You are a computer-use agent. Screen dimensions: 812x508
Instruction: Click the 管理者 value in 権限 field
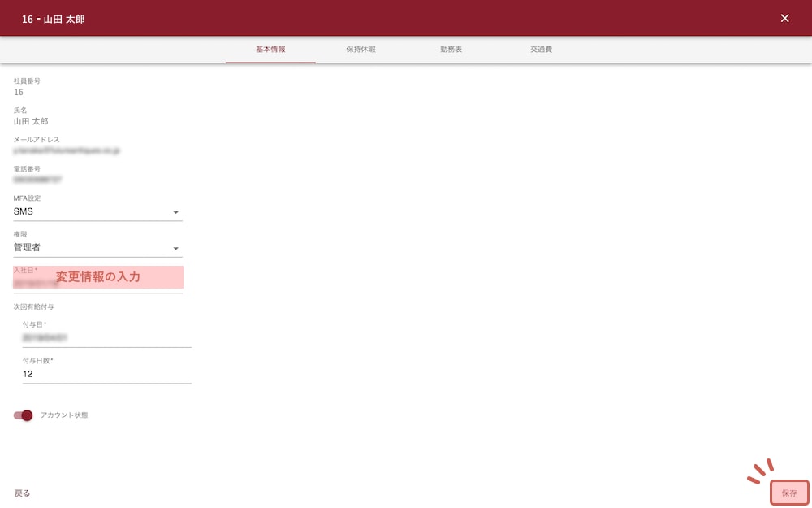tap(28, 248)
